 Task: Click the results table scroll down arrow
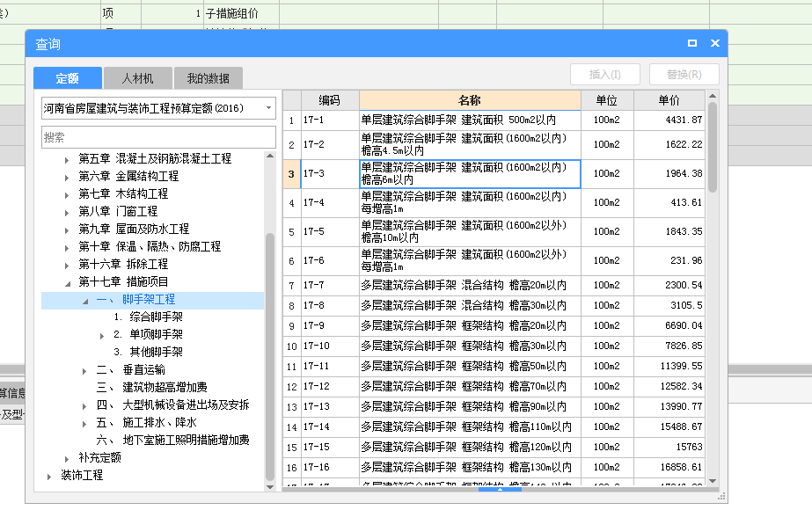713,481
